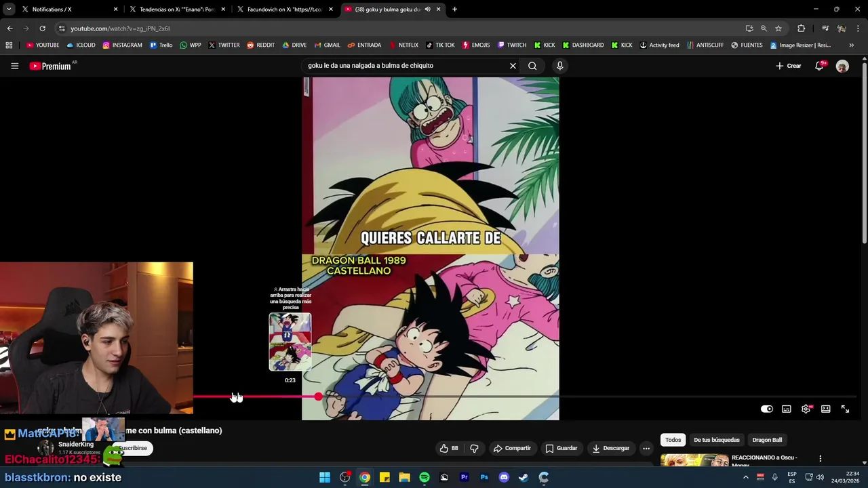The height and width of the screenshot is (488, 868).
Task: Save video with the Guardar button
Action: click(x=561, y=448)
